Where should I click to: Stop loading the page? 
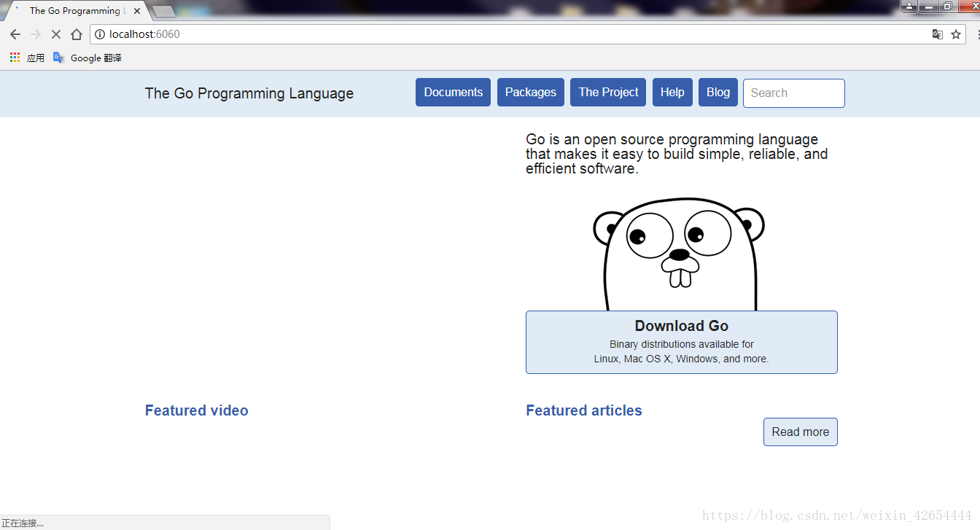click(55, 34)
